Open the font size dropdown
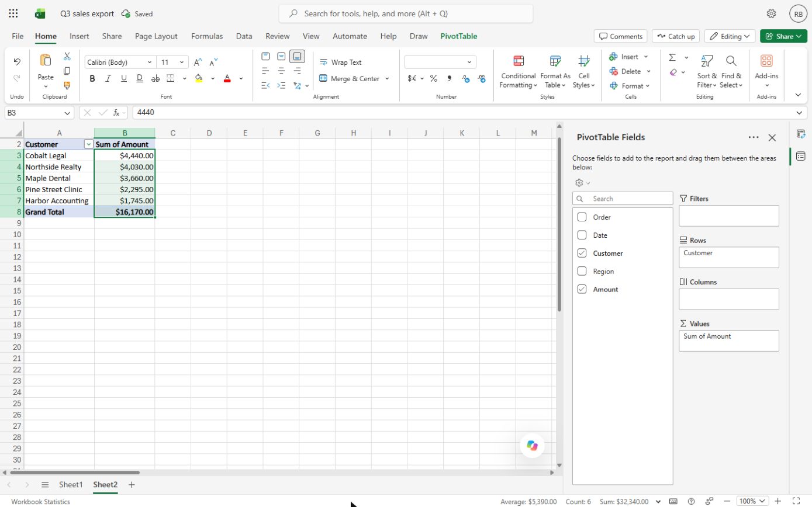The image size is (812, 507). click(182, 62)
